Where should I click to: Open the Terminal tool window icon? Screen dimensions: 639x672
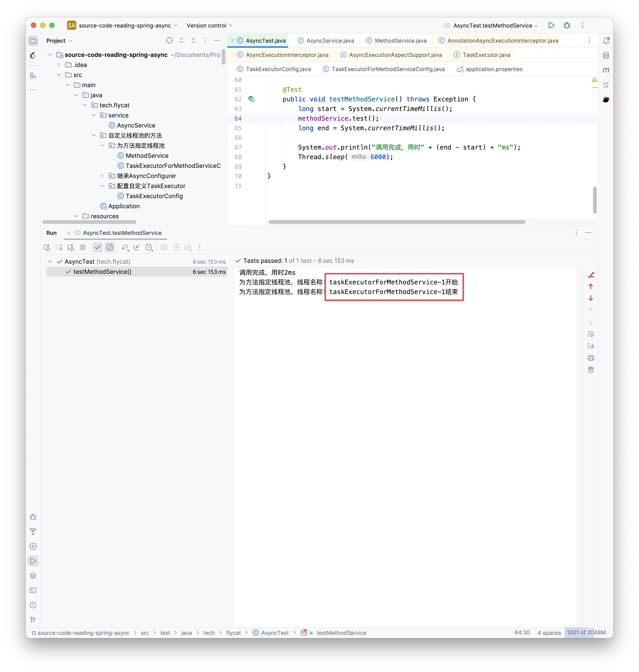point(33,590)
